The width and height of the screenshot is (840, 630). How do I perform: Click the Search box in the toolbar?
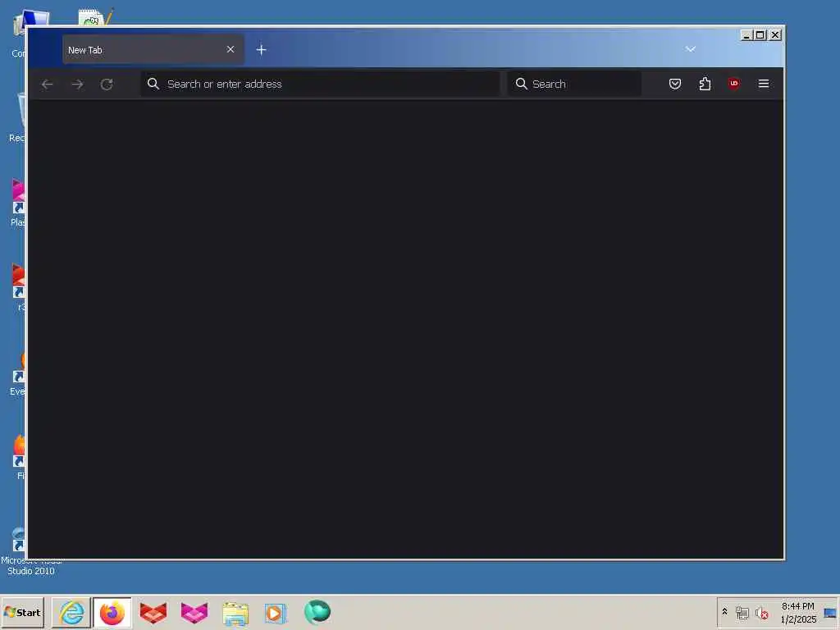[x=574, y=84]
